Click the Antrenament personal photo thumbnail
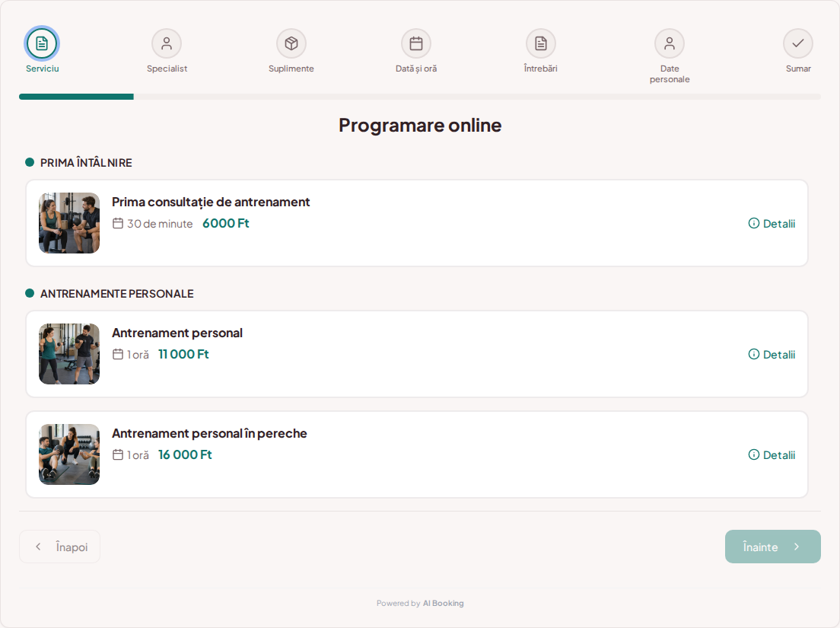The height and width of the screenshot is (628, 840). pyautogui.click(x=69, y=354)
